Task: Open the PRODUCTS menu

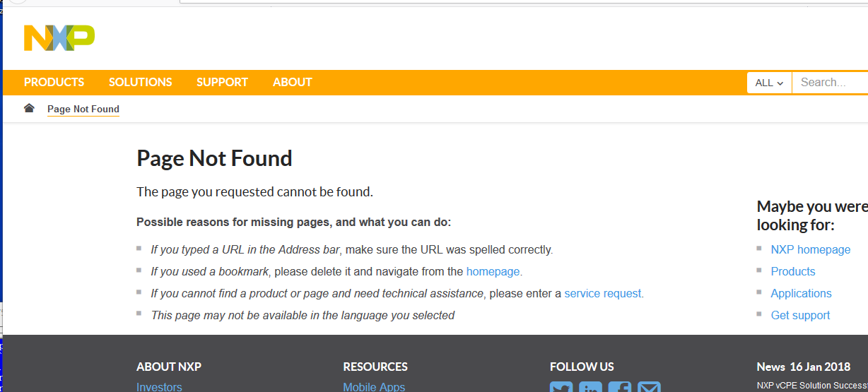Action: (54, 82)
